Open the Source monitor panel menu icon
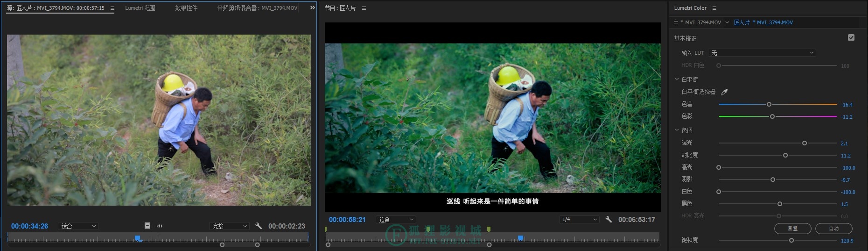Viewport: 868px width, 251px height. pos(112,8)
